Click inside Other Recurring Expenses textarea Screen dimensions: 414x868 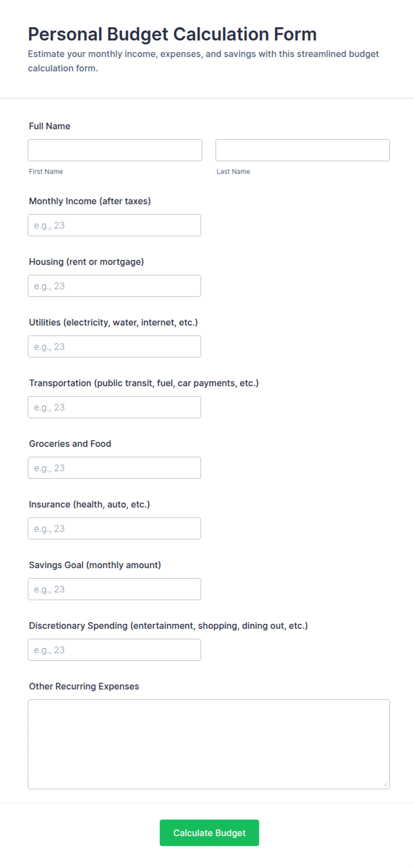(x=209, y=744)
